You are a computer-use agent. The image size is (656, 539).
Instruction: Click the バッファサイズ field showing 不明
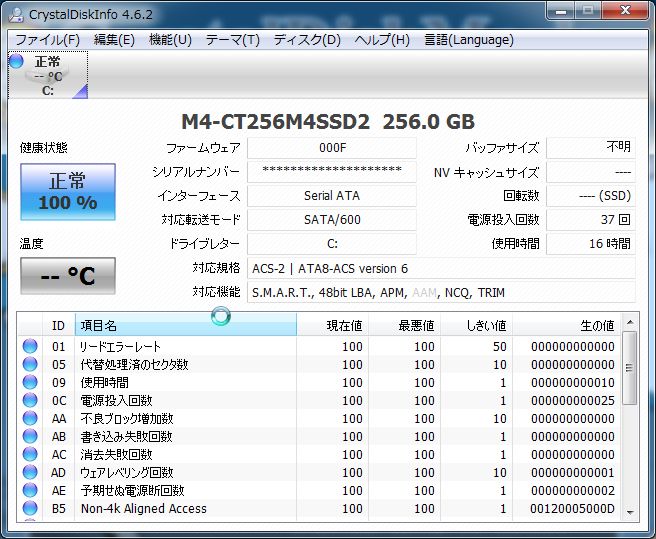[x=591, y=148]
